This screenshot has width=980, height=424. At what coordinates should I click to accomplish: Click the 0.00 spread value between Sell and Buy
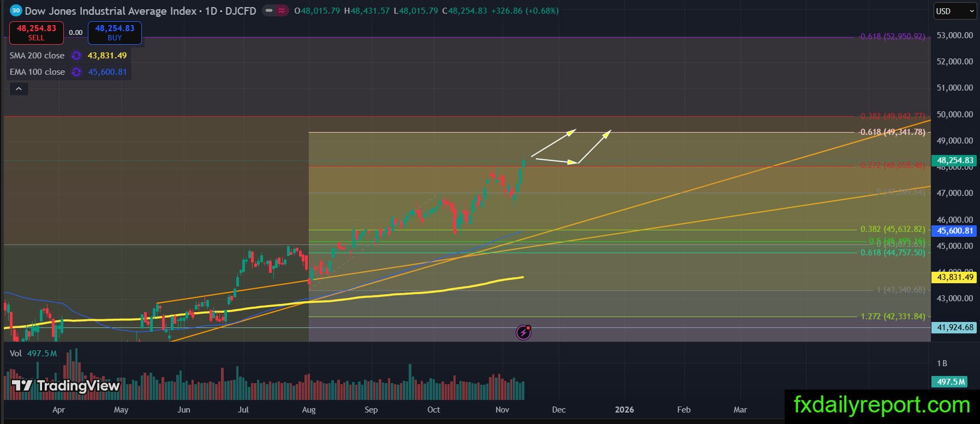76,33
